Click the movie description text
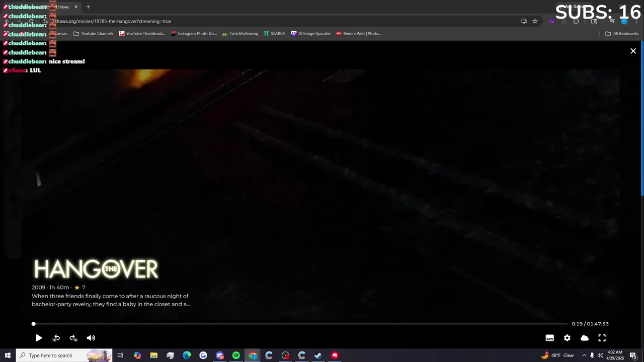This screenshot has width=644, height=362. [111, 300]
